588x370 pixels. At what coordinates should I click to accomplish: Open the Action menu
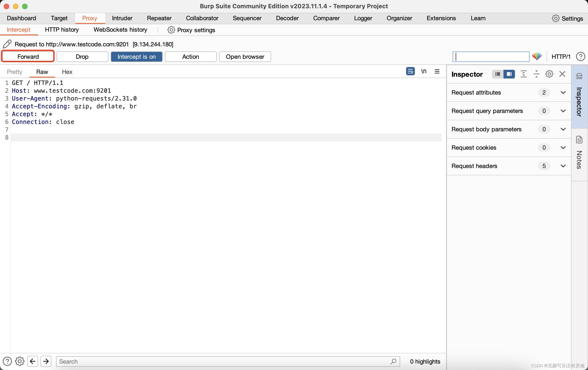[x=191, y=56]
